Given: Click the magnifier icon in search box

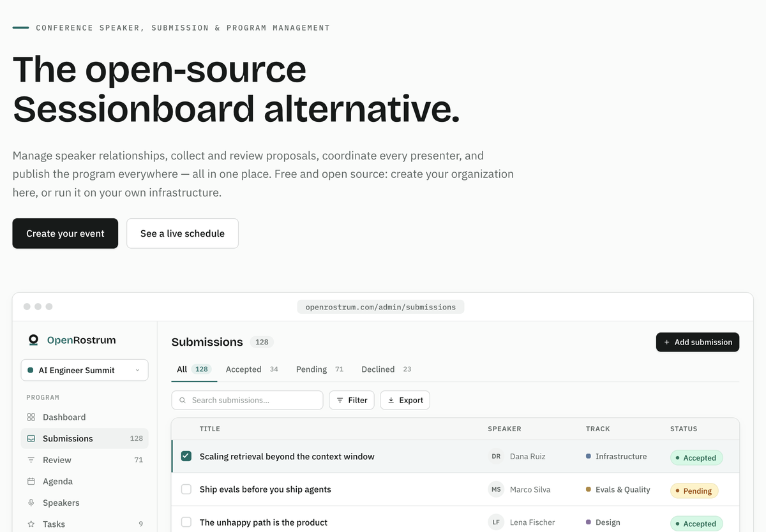Looking at the screenshot, I should 183,401.
